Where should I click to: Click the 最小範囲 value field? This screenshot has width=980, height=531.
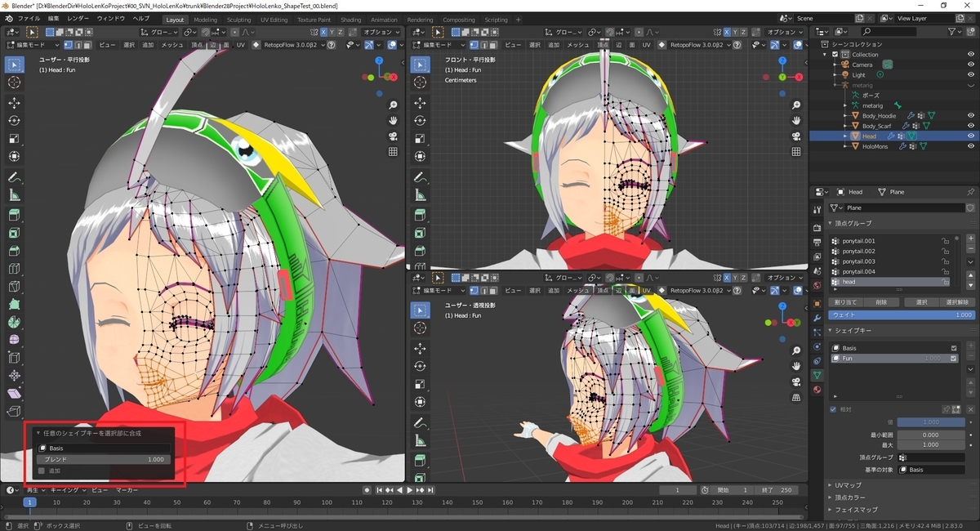tap(930, 435)
